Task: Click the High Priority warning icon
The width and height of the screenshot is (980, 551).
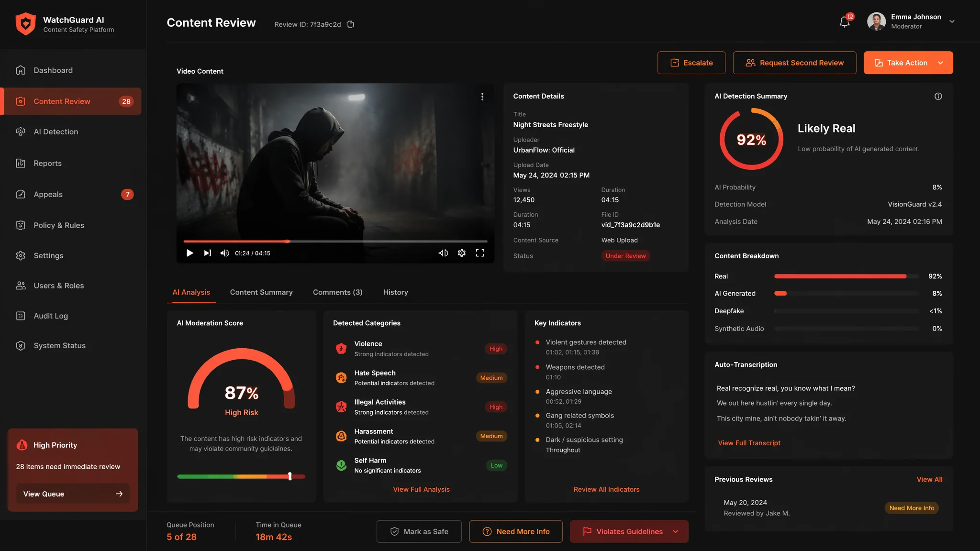Action: [x=22, y=445]
